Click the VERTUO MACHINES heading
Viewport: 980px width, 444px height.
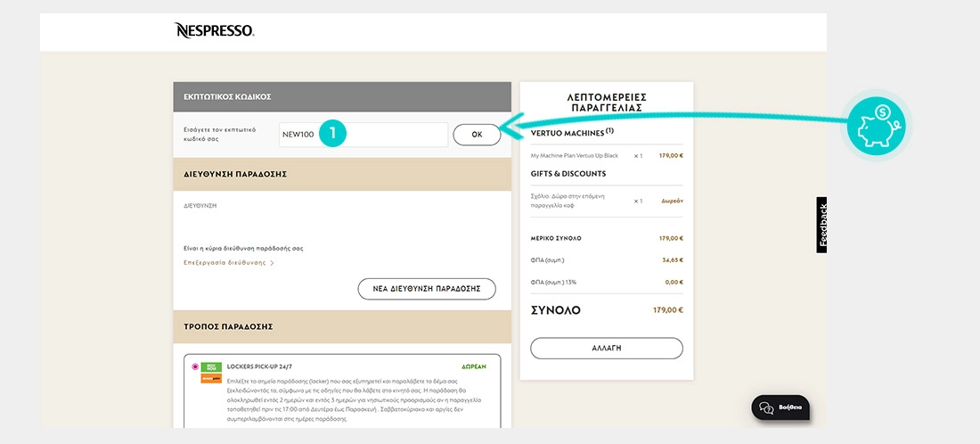pos(571,133)
